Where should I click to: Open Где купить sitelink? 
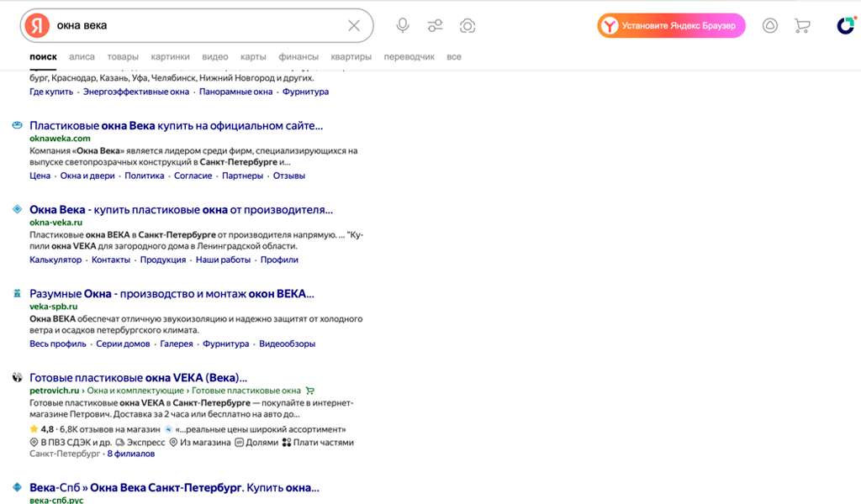point(51,92)
